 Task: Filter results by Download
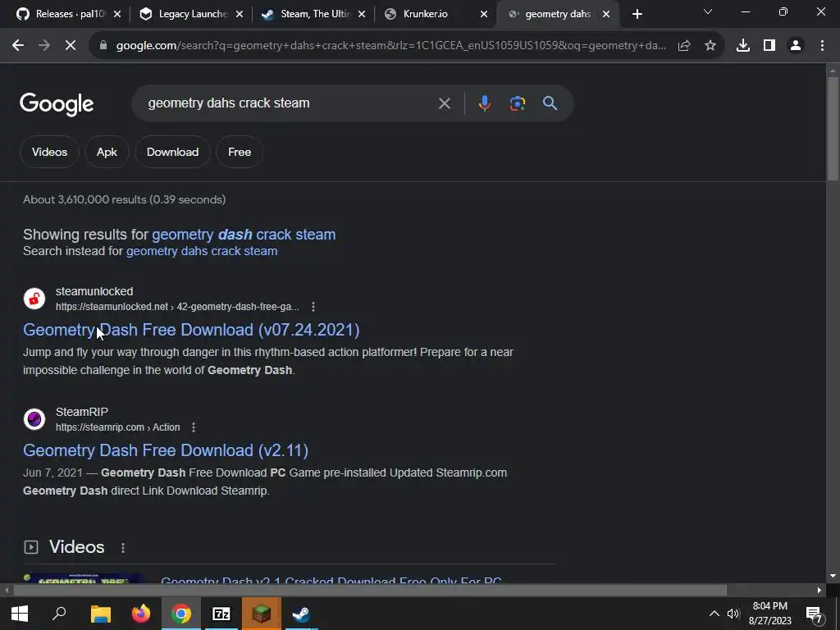click(172, 152)
